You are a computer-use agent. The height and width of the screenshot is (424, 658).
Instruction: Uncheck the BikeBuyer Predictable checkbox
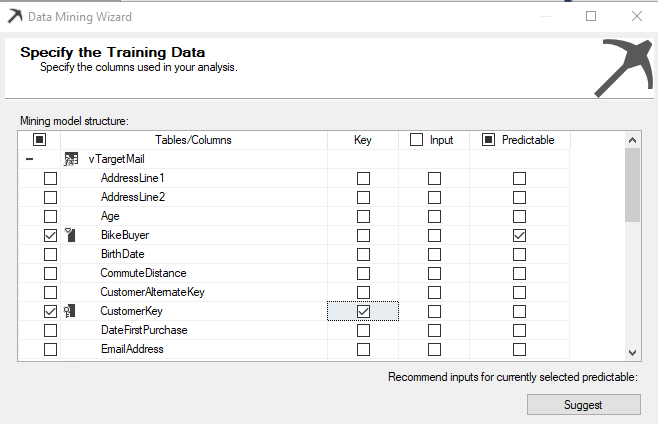click(519, 235)
